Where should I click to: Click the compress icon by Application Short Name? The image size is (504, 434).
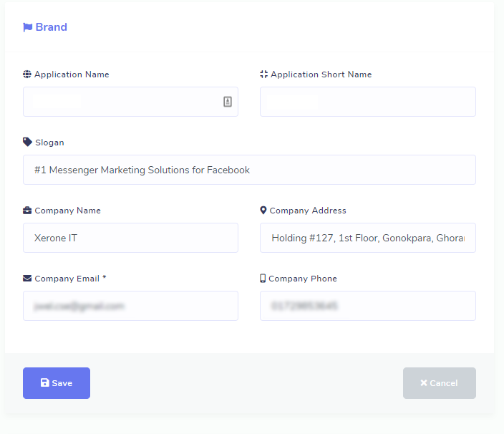click(x=263, y=74)
